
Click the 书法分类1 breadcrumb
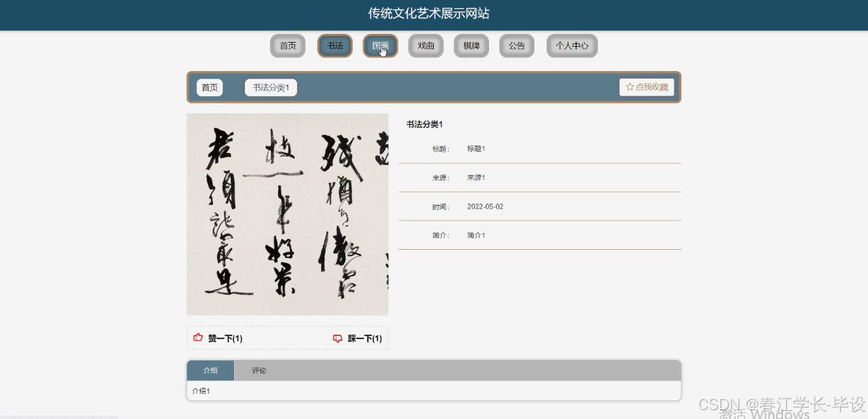tap(271, 87)
